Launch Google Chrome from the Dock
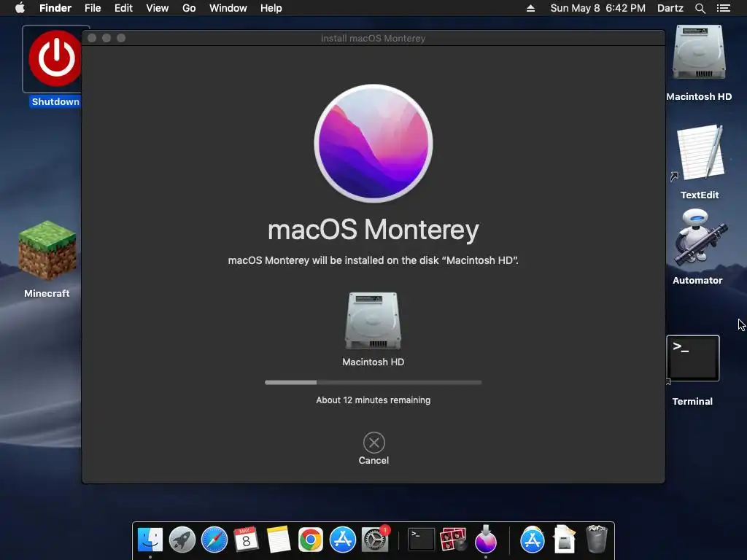 (311, 540)
